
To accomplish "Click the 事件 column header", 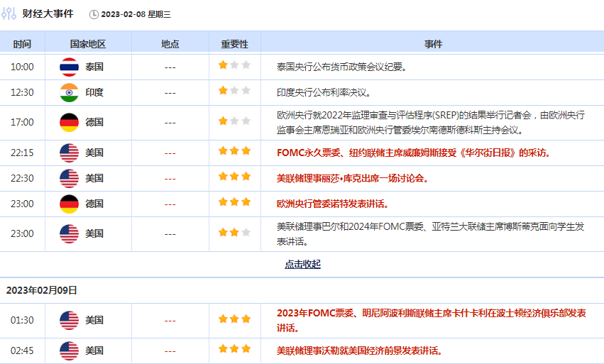I will [x=433, y=44].
